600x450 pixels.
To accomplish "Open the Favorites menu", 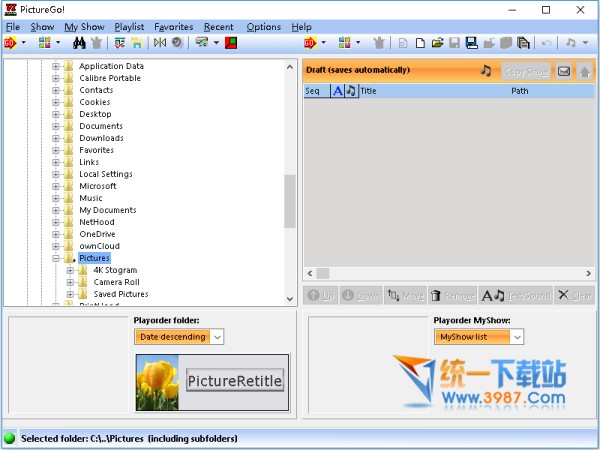I will (173, 27).
